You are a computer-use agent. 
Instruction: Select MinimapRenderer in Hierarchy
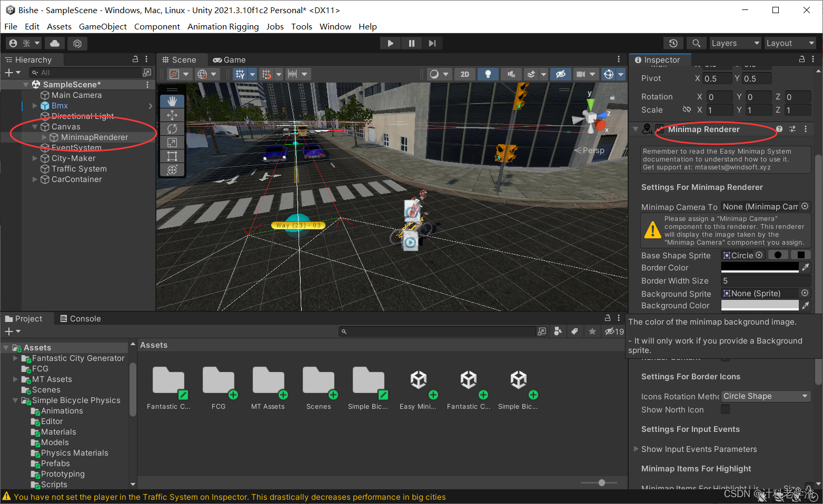(94, 137)
